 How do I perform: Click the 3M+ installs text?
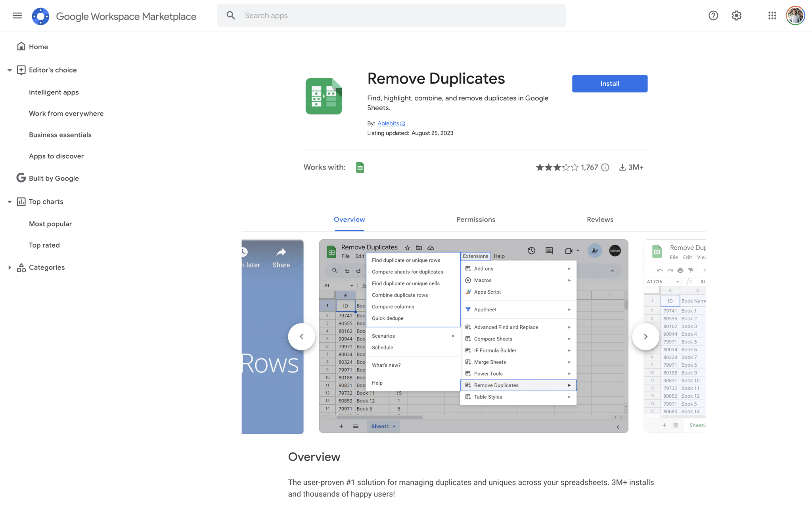[636, 167]
